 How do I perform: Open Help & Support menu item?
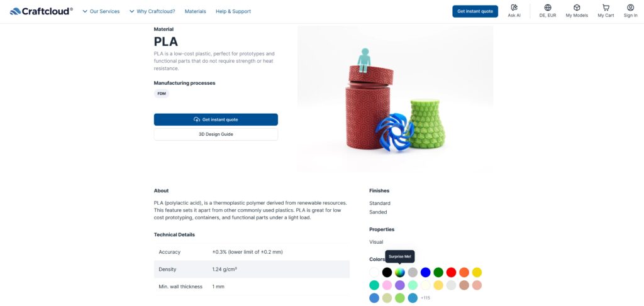pos(233,11)
